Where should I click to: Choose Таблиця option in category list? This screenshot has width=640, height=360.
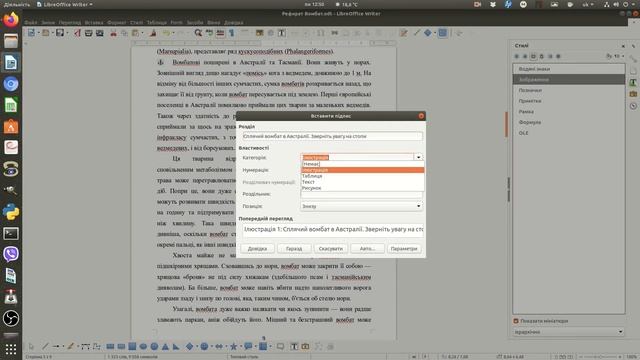[x=362, y=176]
